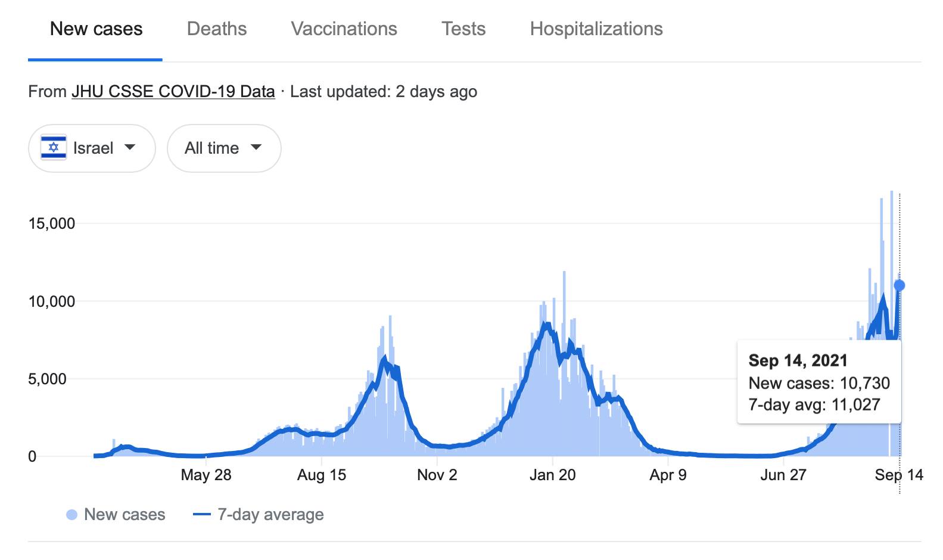View the Hospitalizations tab

pos(596,29)
